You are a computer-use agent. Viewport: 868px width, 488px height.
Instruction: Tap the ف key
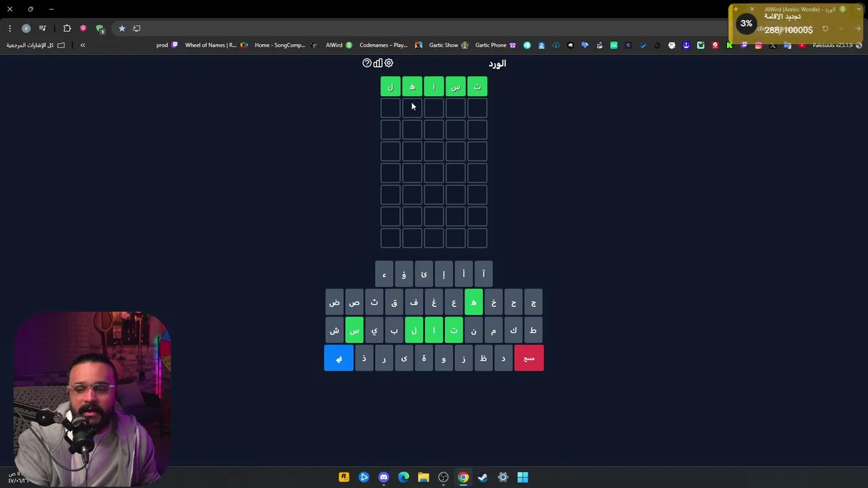414,302
